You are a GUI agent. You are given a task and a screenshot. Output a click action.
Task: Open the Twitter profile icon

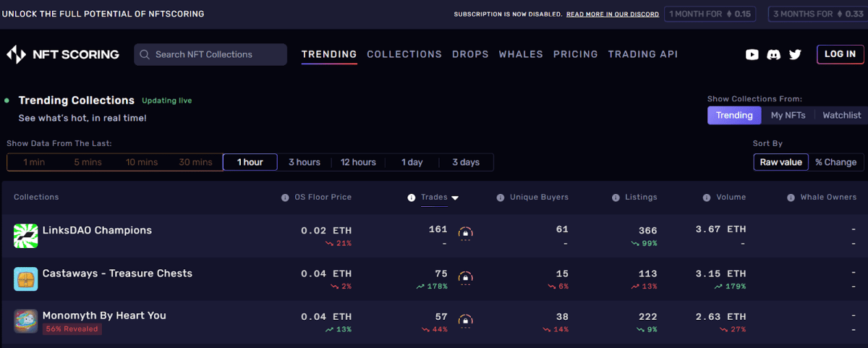coord(796,54)
